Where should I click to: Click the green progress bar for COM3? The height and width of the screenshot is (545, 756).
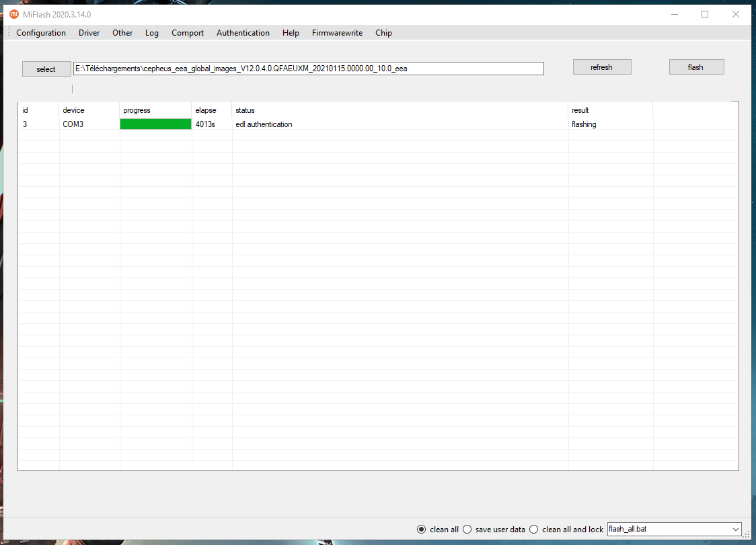155,124
